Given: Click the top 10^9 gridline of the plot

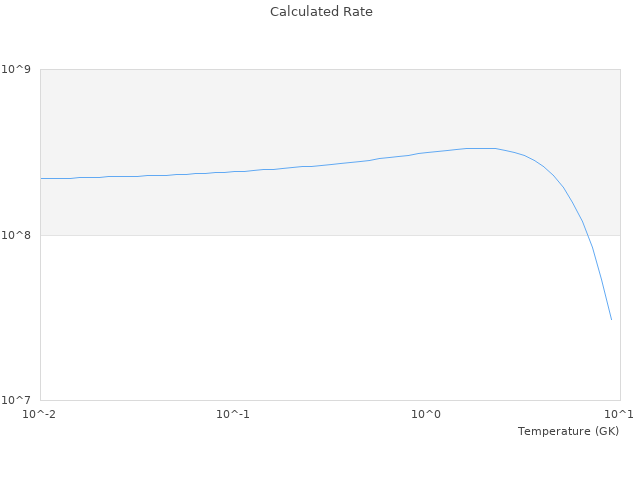Looking at the screenshot, I should (330, 69).
